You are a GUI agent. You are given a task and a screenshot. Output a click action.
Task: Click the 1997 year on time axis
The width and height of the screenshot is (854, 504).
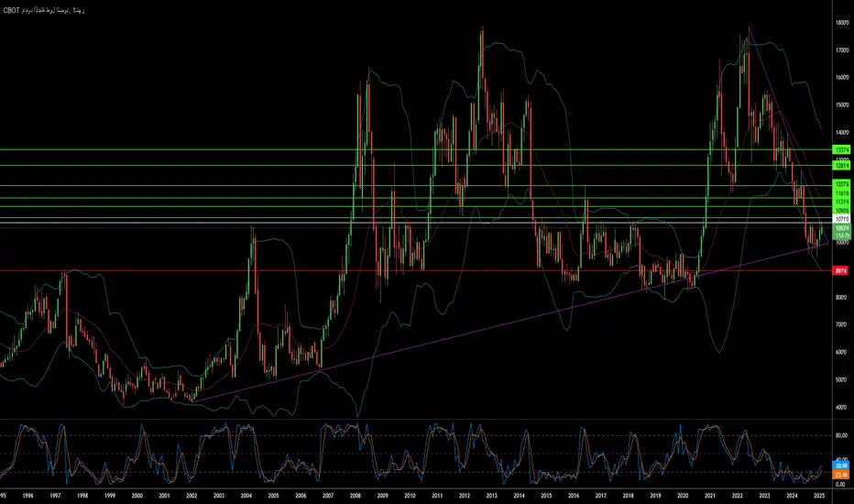(55, 496)
